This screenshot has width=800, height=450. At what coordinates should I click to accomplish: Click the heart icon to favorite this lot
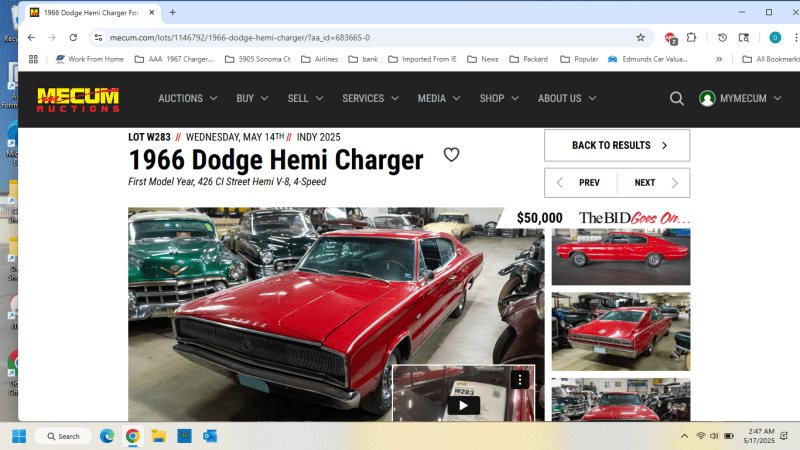(451, 155)
